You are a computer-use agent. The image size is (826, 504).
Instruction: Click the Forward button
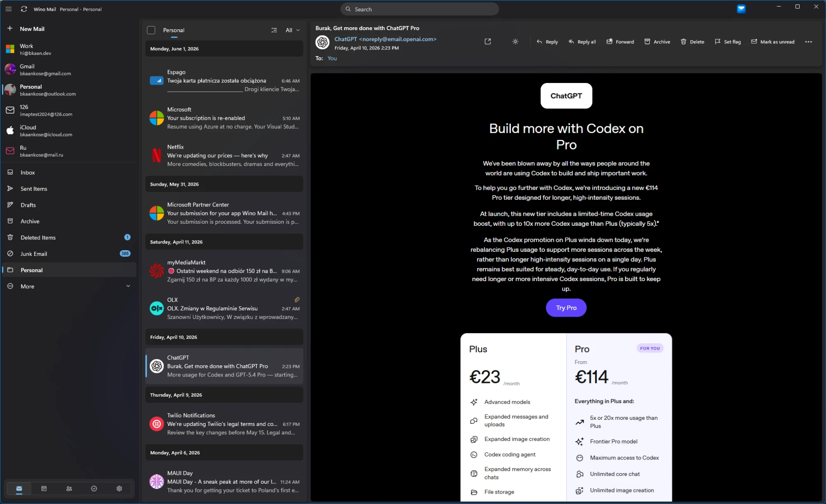(620, 42)
